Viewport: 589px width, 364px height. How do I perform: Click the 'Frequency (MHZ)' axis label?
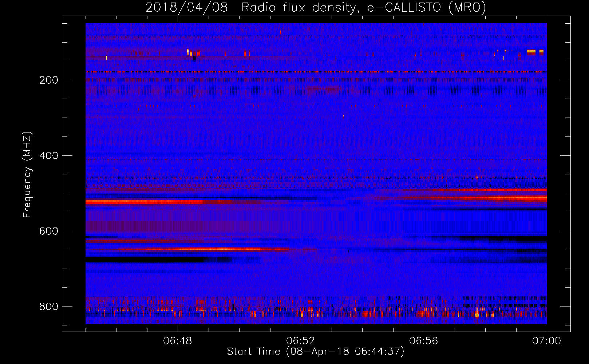click(x=27, y=175)
